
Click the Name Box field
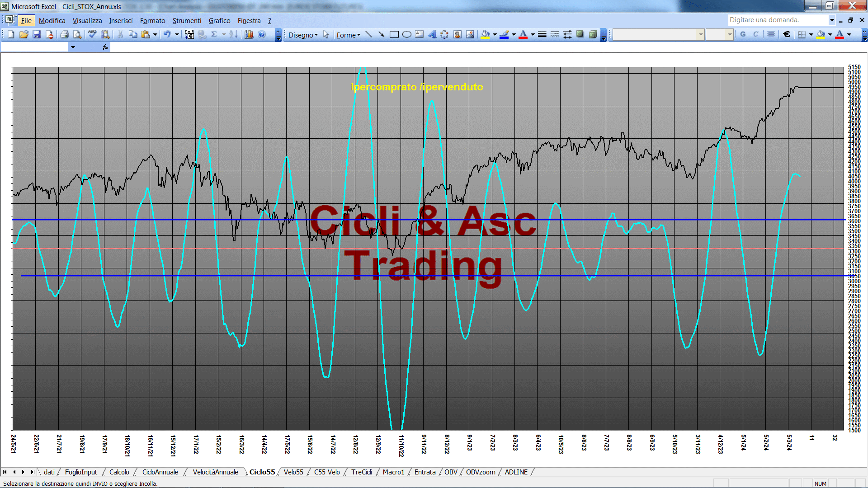[35, 47]
